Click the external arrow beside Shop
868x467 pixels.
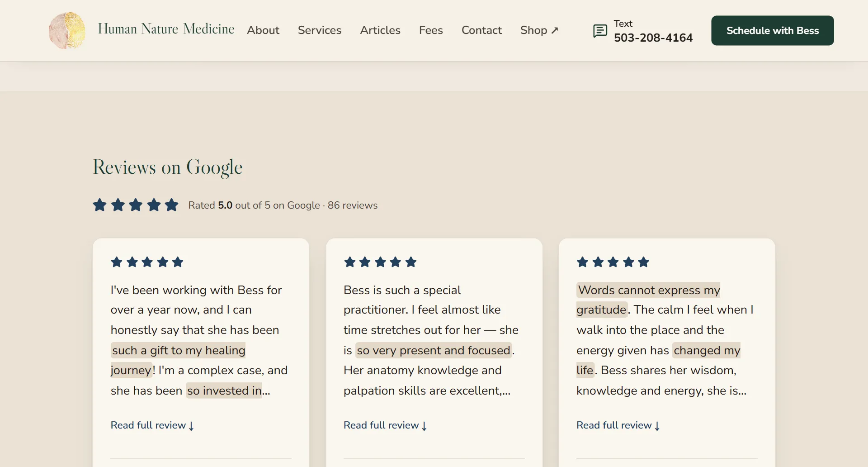coord(555,30)
